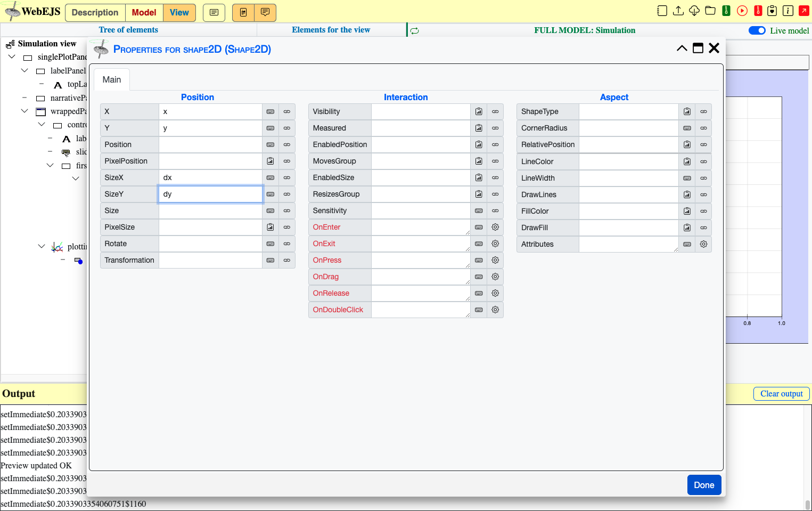
Task: Click the link icon in the FillColor row
Action: coord(704,212)
